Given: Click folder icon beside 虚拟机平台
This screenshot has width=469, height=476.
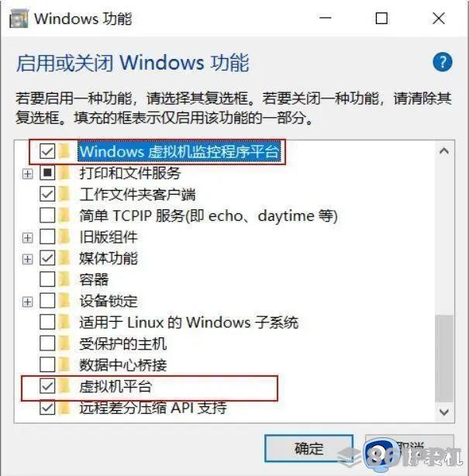Looking at the screenshot, I should click(64, 386).
